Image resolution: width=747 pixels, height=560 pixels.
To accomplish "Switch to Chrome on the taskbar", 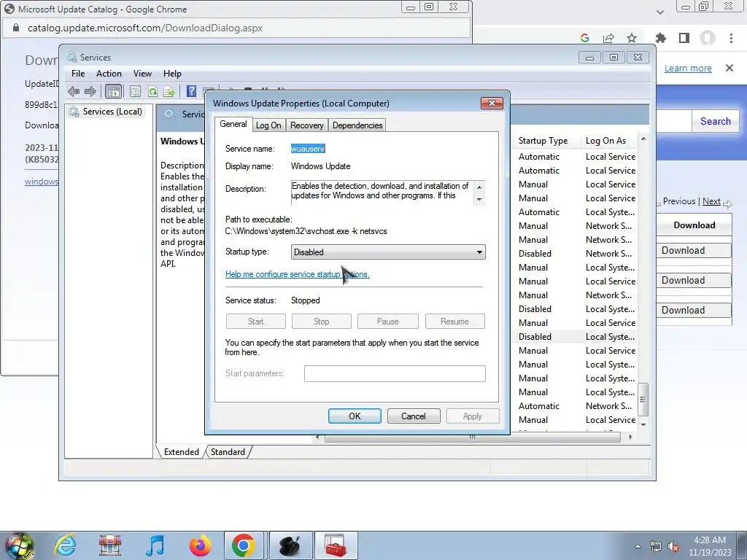I will click(x=244, y=545).
